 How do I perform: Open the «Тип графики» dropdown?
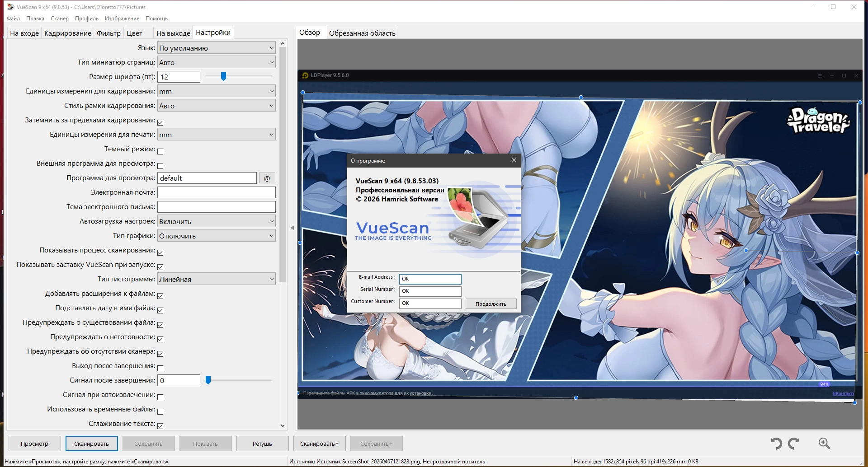pyautogui.click(x=217, y=236)
